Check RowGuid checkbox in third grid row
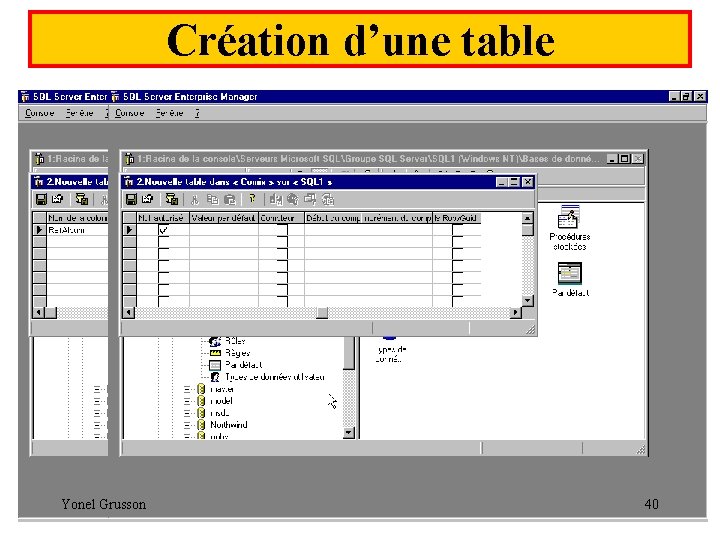 point(457,254)
